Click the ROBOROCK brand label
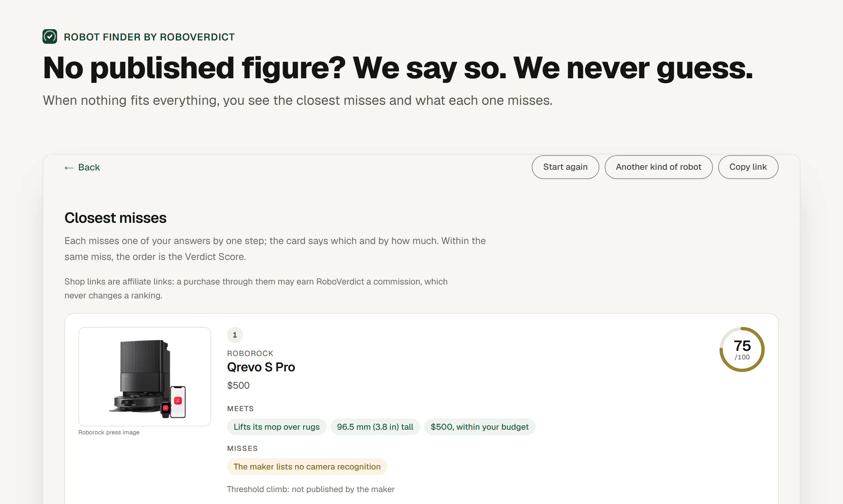The width and height of the screenshot is (843, 504). tap(250, 353)
